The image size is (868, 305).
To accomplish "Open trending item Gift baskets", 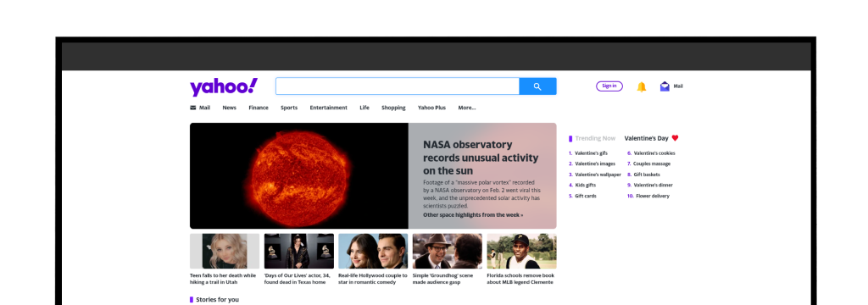I will pyautogui.click(x=647, y=175).
